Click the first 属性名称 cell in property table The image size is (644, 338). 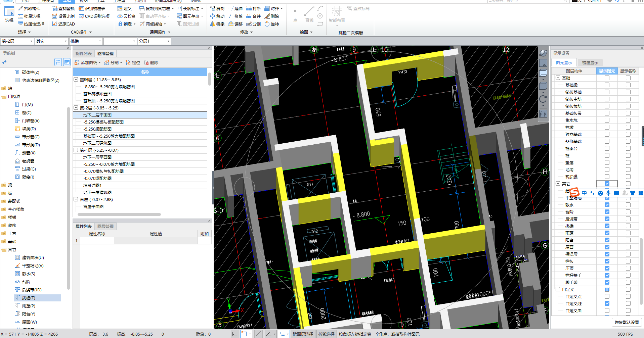[97, 241]
